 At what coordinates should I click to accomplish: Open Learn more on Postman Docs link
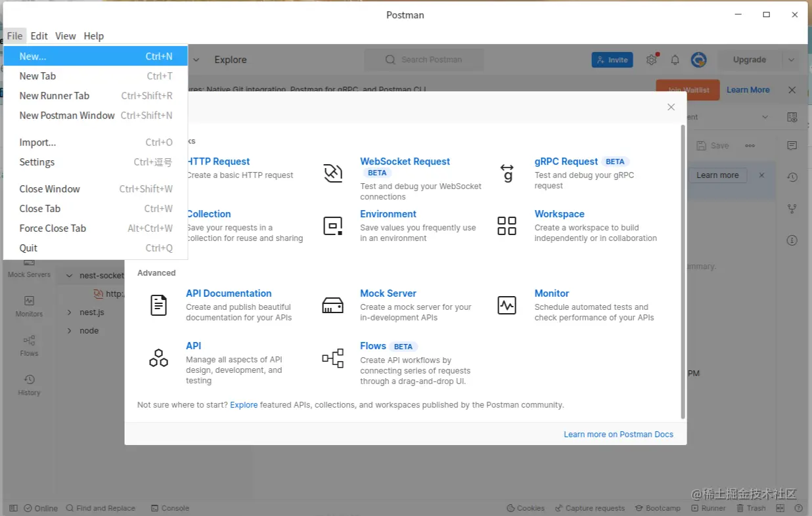pyautogui.click(x=618, y=435)
